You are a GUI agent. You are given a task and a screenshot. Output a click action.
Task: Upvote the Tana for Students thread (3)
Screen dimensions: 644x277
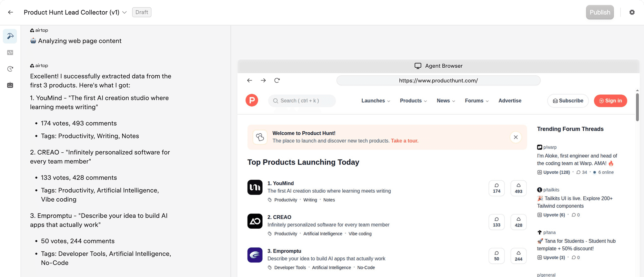click(x=551, y=257)
